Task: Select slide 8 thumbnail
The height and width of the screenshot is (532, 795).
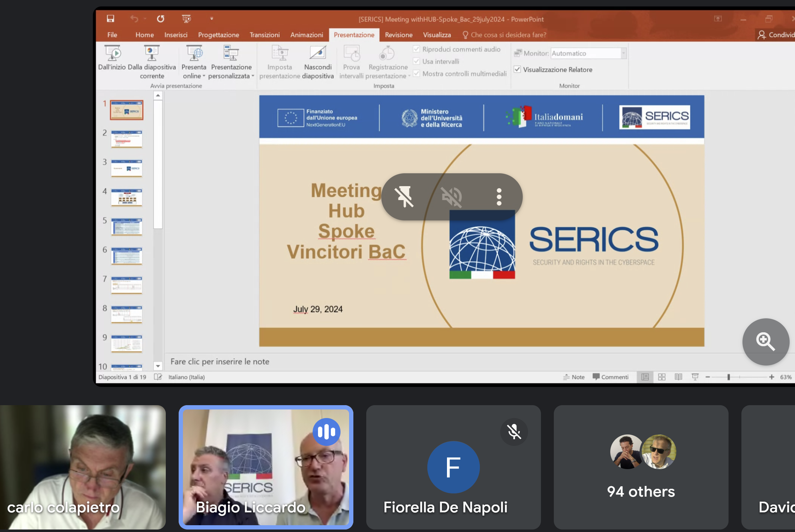Action: coord(126,314)
